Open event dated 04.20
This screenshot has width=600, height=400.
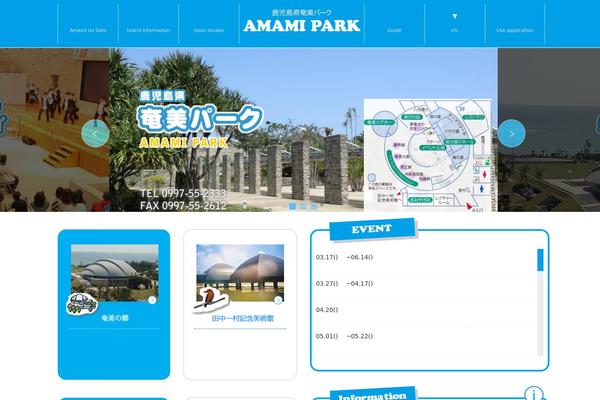[426, 310]
